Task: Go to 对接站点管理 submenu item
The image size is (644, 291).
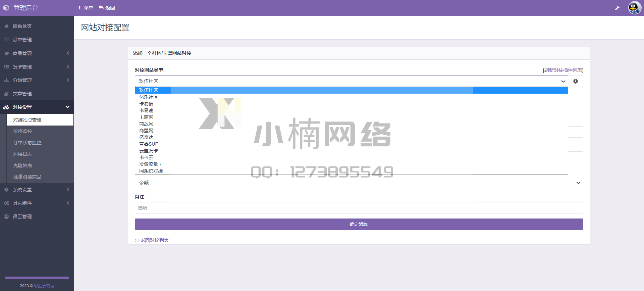Action: [x=40, y=120]
